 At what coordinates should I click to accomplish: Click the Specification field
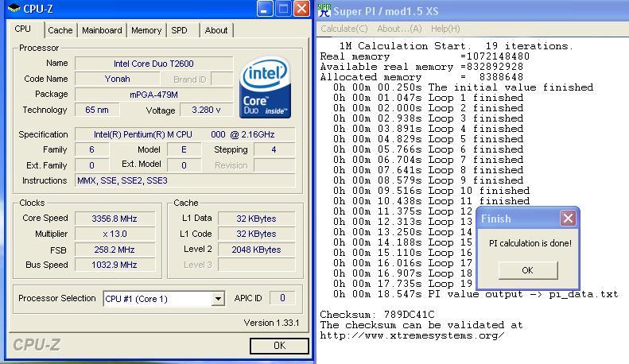click(x=184, y=134)
